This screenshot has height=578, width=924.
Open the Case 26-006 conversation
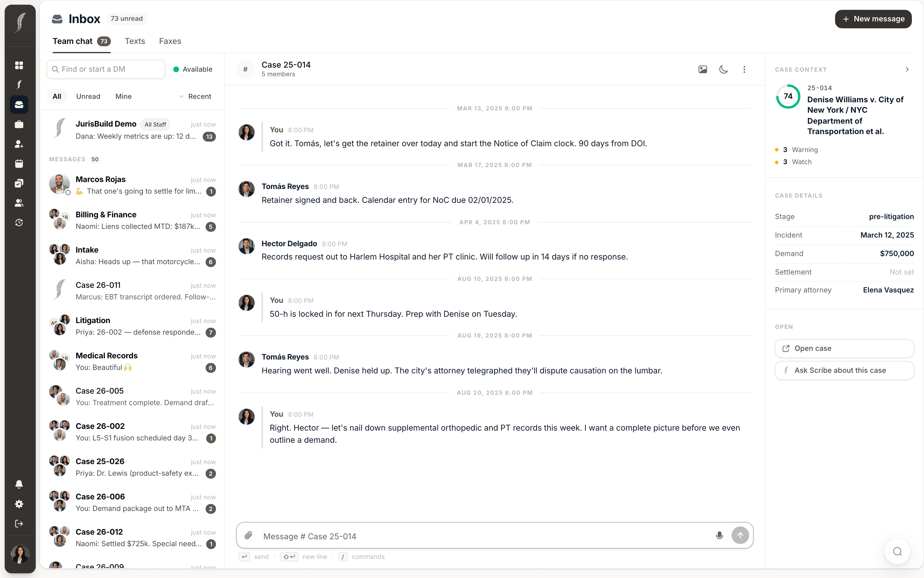(132, 502)
